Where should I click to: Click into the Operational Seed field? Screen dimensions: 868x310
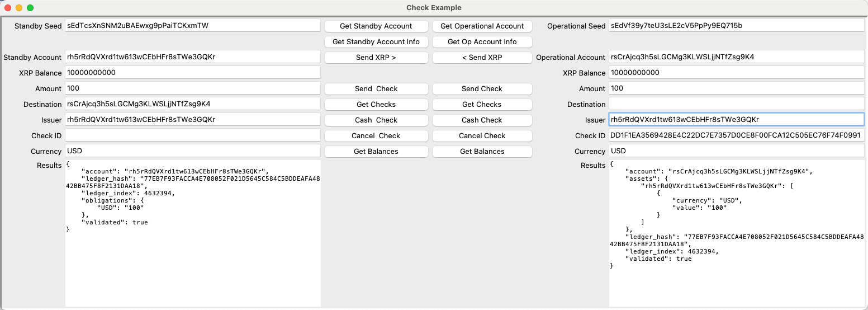coord(737,26)
